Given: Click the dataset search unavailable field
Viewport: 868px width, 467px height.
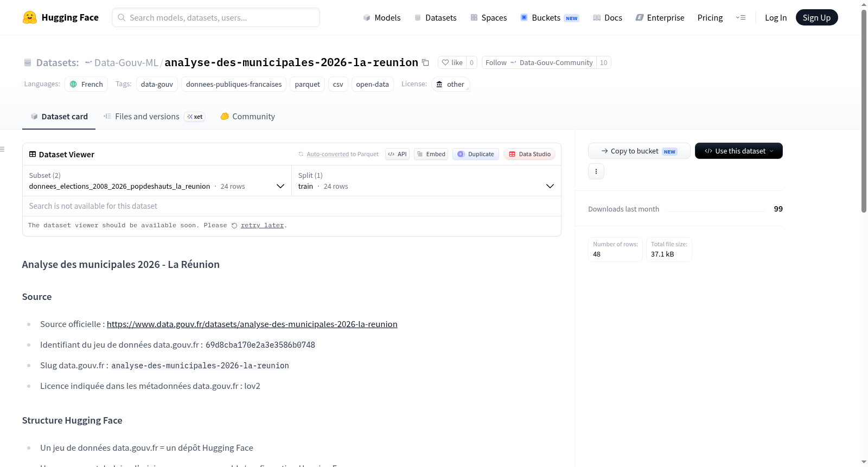Looking at the screenshot, I should [x=291, y=206].
